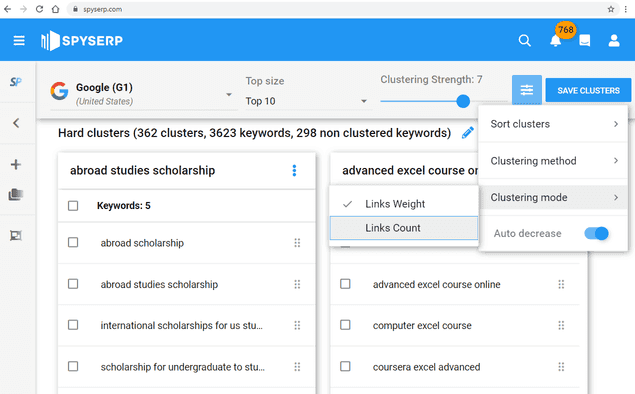This screenshot has height=394, width=635.
Task: Click the computer excel course keyword text
Action: click(422, 326)
